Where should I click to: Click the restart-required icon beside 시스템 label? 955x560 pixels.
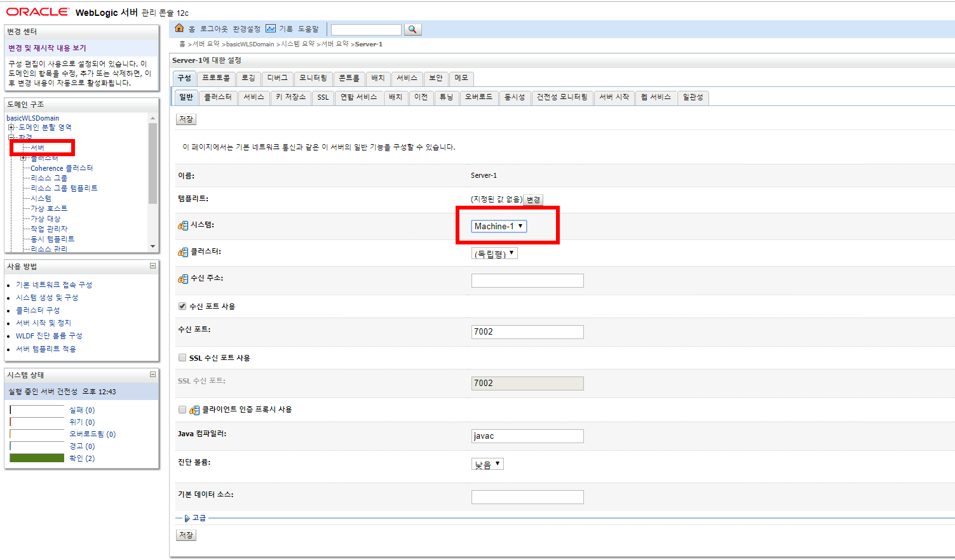(x=183, y=225)
